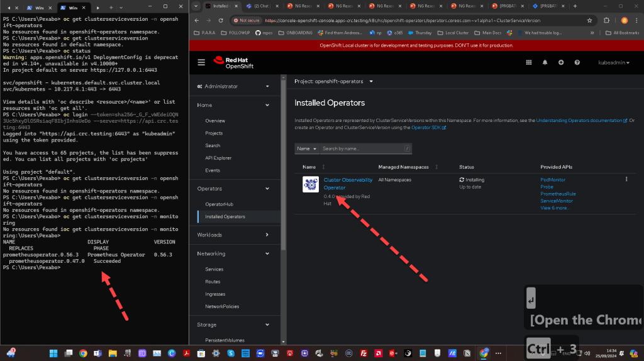Open the Chrome profile avatar
Screen dimensions: 644x361
(x=625, y=20)
